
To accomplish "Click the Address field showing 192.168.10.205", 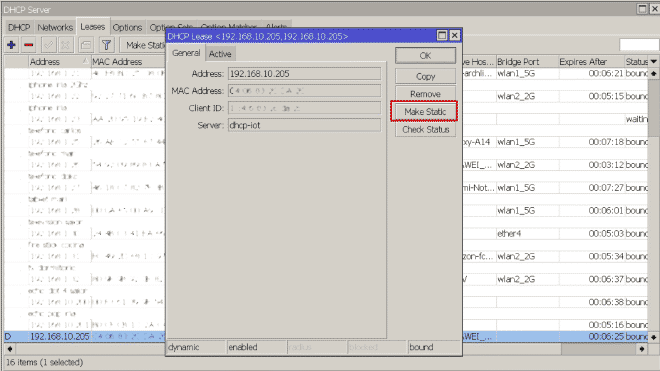I will coord(304,74).
